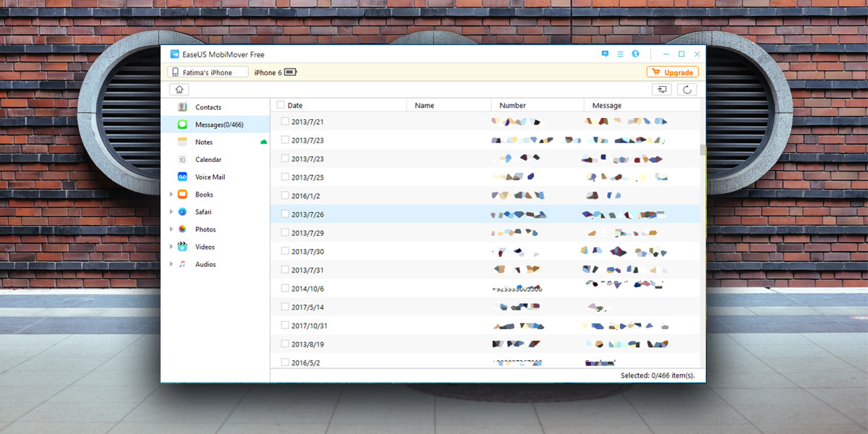Select the Safari icon in sidebar
This screenshot has width=868, height=434.
[x=182, y=212]
